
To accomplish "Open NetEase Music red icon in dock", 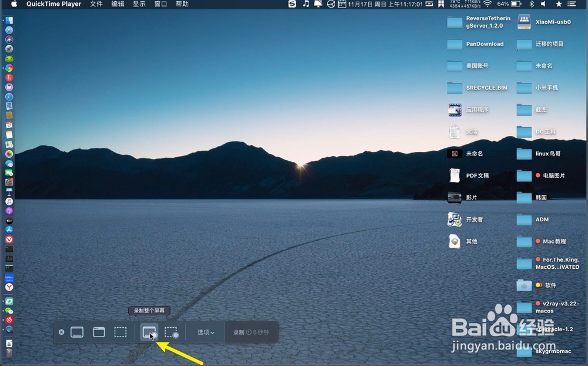I will [9, 320].
